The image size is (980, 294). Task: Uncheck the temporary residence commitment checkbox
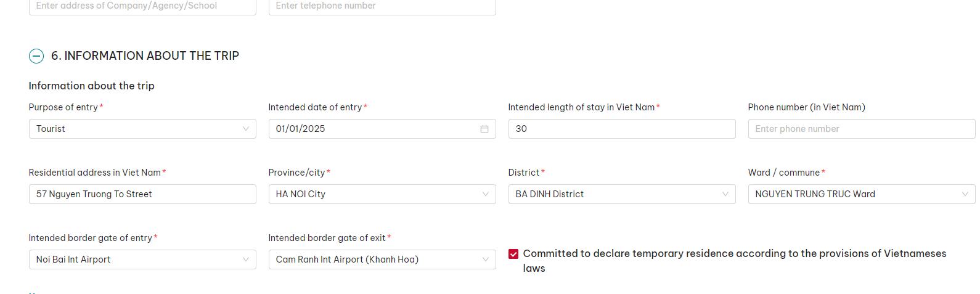[x=513, y=254]
